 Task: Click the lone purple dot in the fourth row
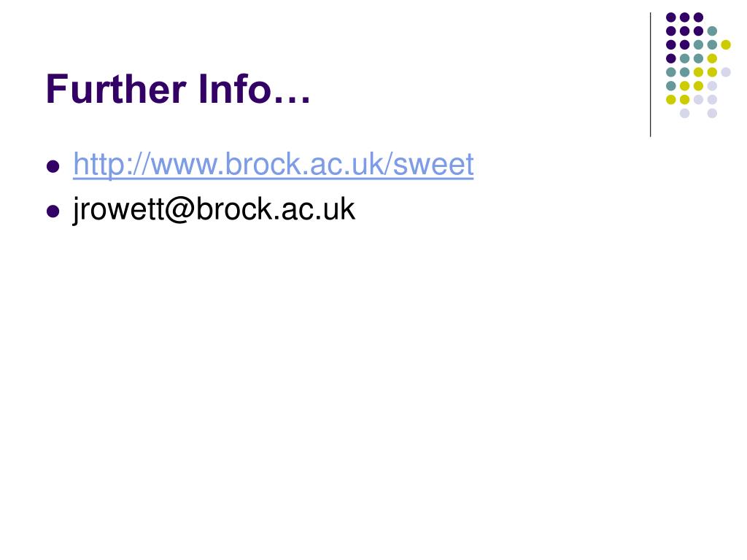pos(671,58)
